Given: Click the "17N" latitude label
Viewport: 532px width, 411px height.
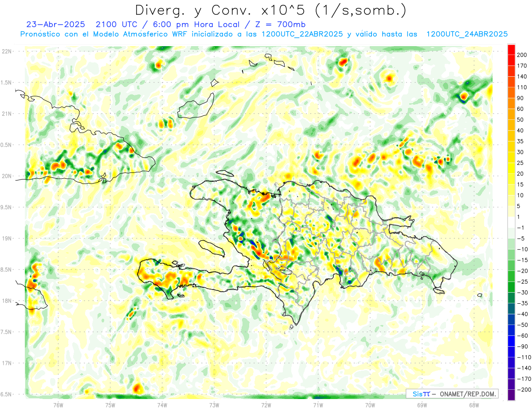Looking at the screenshot, I should (7, 363).
